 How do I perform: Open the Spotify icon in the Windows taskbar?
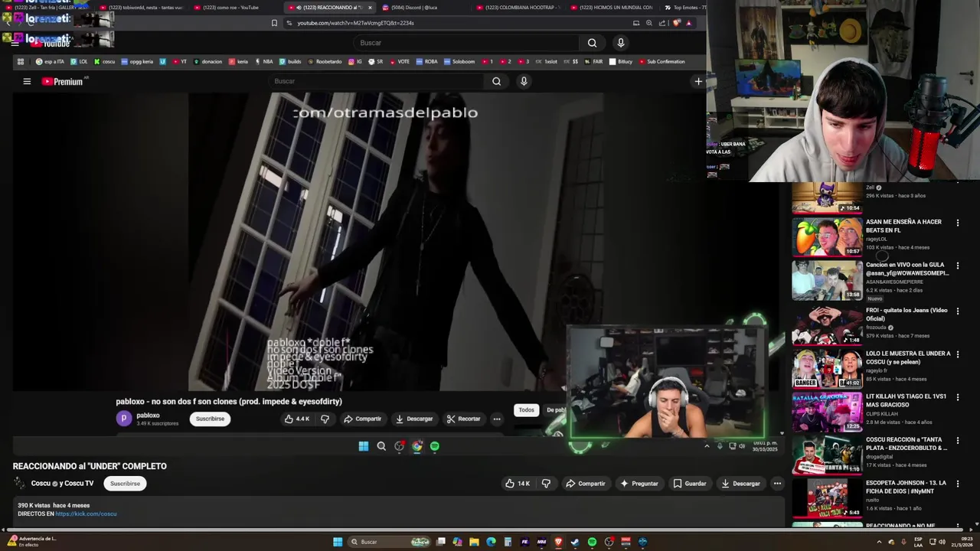point(592,542)
